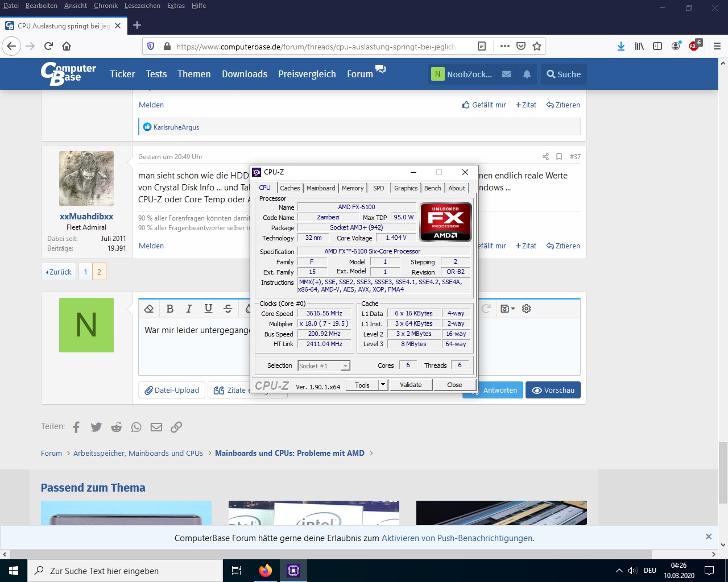Save page to Pocket icon
728x582 pixels.
pos(521,46)
